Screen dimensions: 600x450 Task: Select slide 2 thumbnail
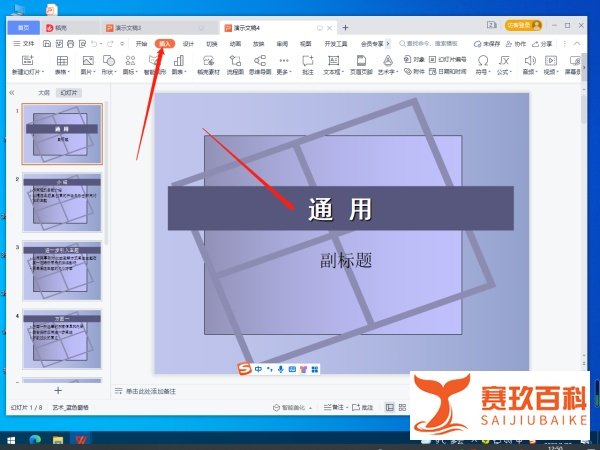pyautogui.click(x=62, y=202)
